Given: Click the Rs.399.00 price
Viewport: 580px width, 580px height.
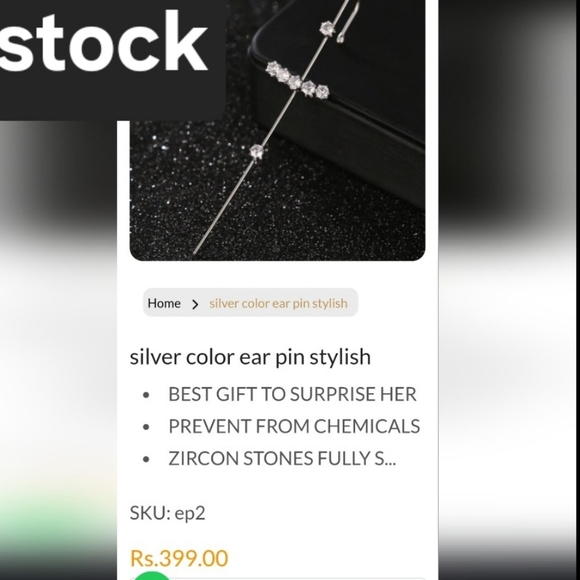Looking at the screenshot, I should (179, 558).
